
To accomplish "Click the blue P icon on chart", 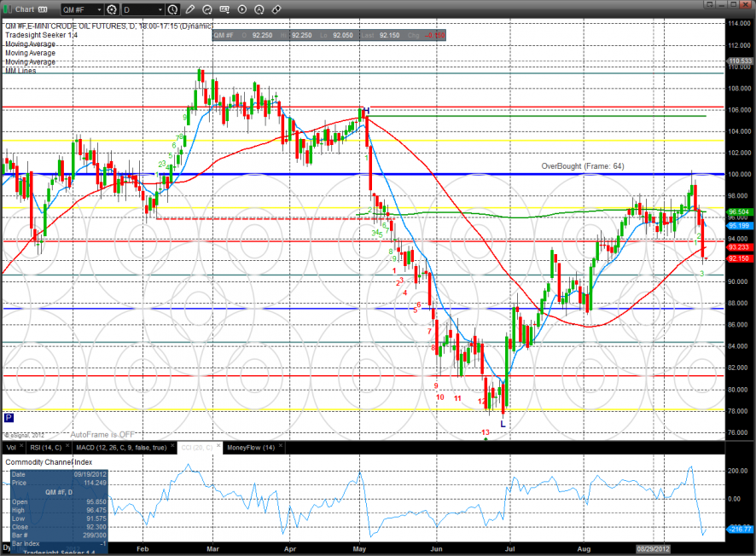I will (9, 418).
